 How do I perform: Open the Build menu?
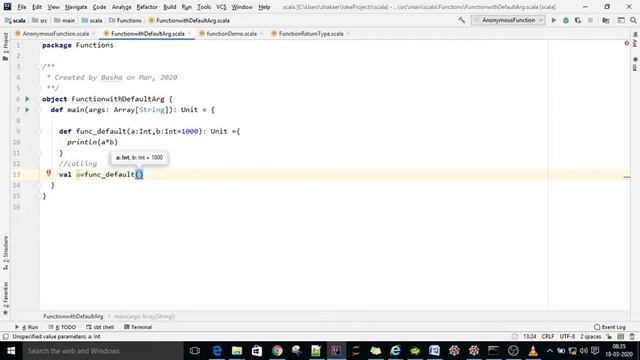169,7
